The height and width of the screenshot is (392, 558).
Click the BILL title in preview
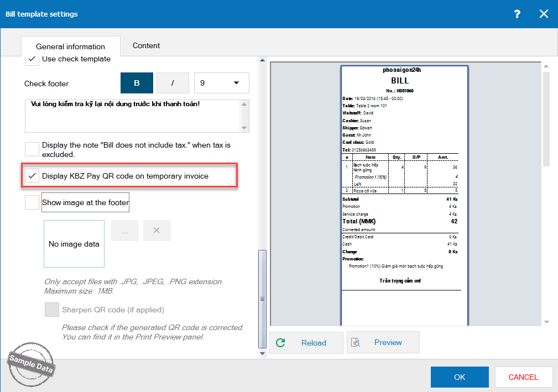pyautogui.click(x=400, y=81)
